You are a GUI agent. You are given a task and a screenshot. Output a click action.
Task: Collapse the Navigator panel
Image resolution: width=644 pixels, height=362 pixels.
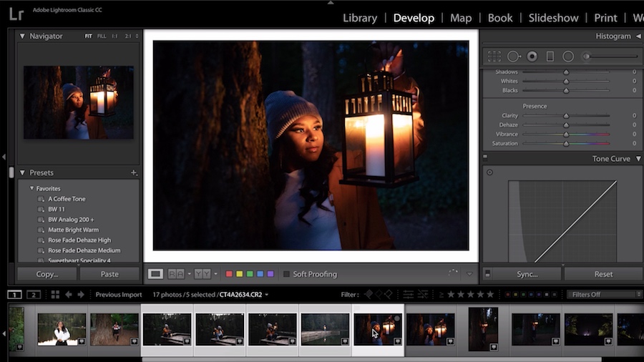pos(22,36)
